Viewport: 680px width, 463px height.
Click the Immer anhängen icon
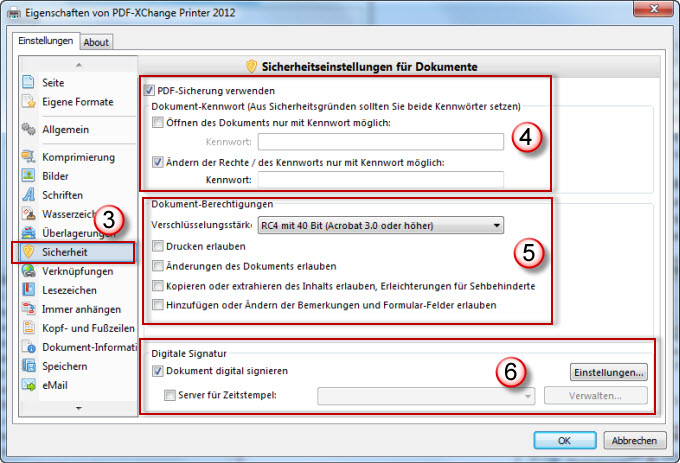pyautogui.click(x=29, y=309)
